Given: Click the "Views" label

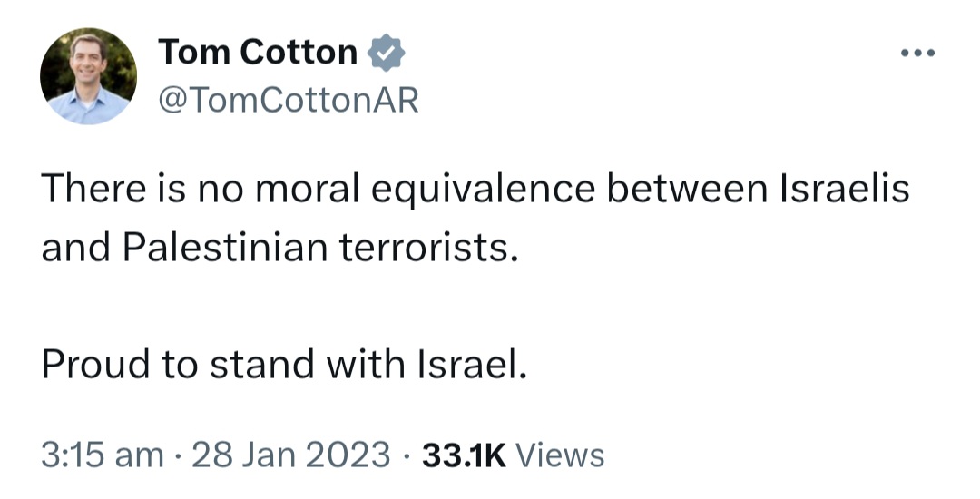Looking at the screenshot, I should [559, 455].
